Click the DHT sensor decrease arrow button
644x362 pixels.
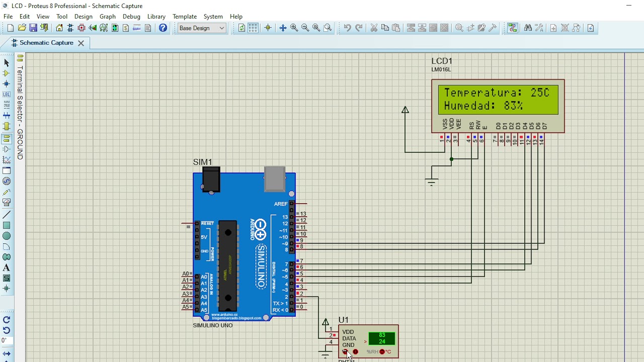tap(345, 352)
